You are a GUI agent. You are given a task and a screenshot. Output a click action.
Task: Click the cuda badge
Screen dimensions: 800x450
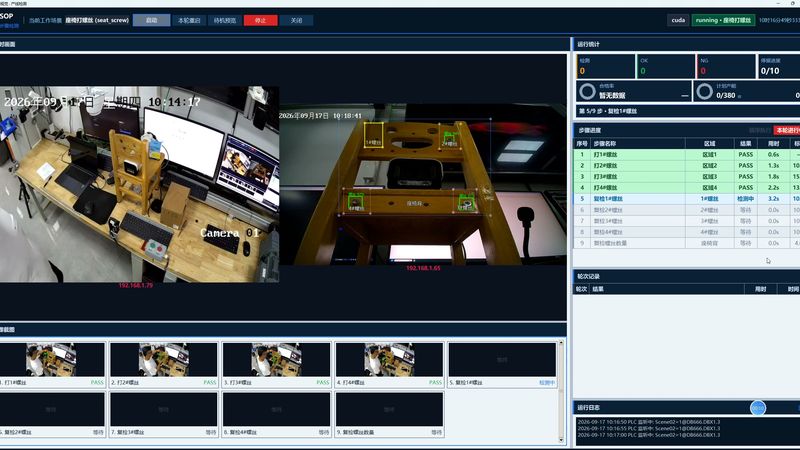coord(678,20)
